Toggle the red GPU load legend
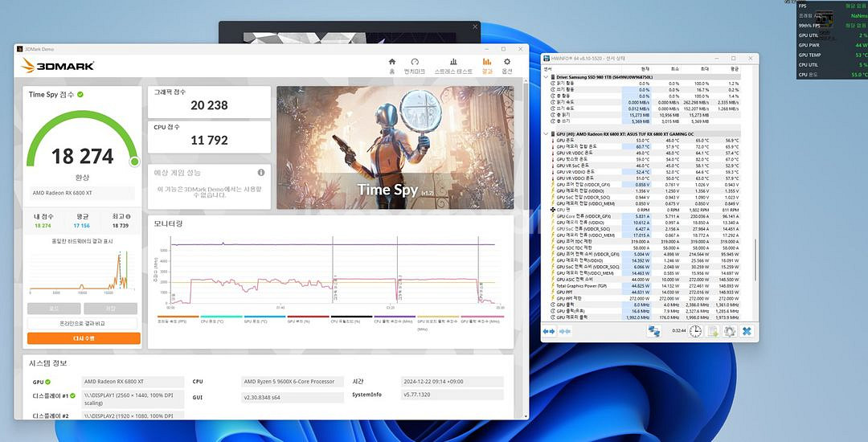This screenshot has width=868, height=442. (308, 318)
